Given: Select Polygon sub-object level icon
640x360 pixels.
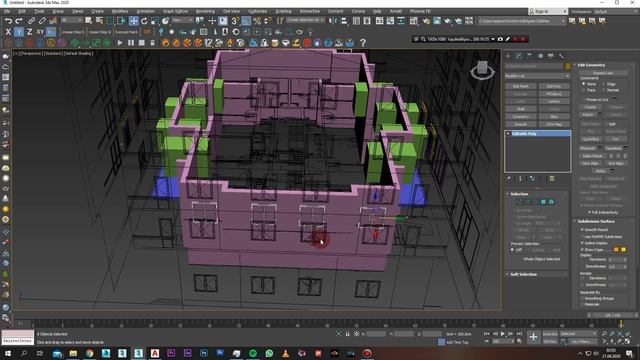Looking at the screenshot, I should pyautogui.click(x=543, y=202).
